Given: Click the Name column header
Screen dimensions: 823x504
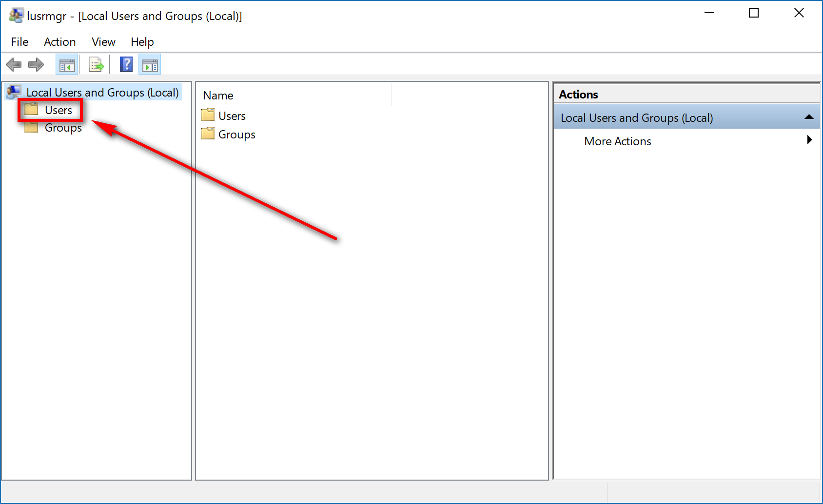Looking at the screenshot, I should pos(294,96).
